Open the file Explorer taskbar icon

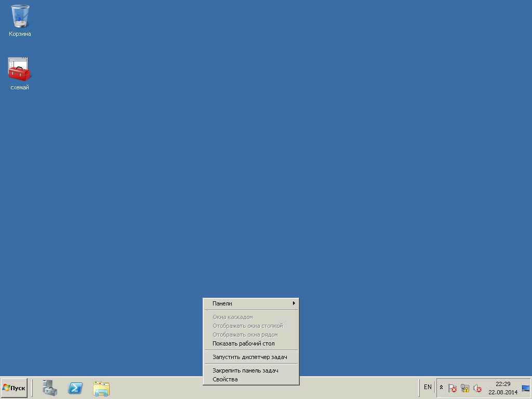[x=101, y=388]
